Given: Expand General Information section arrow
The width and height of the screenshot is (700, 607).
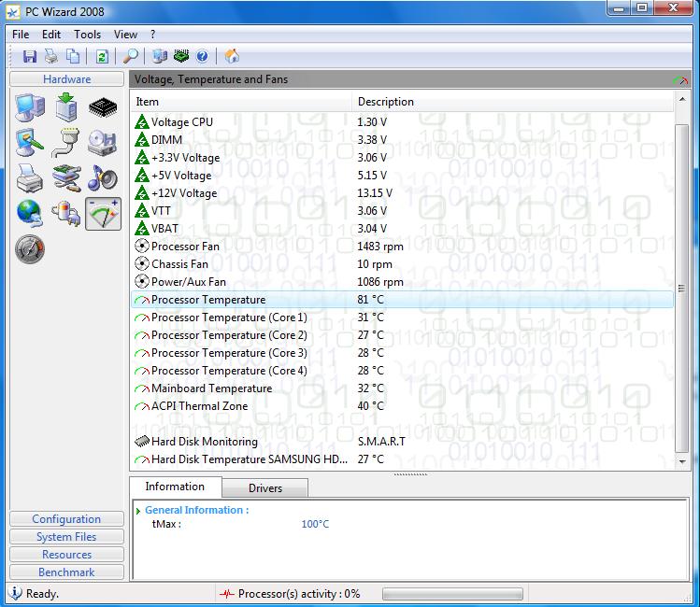Looking at the screenshot, I should (x=138, y=511).
